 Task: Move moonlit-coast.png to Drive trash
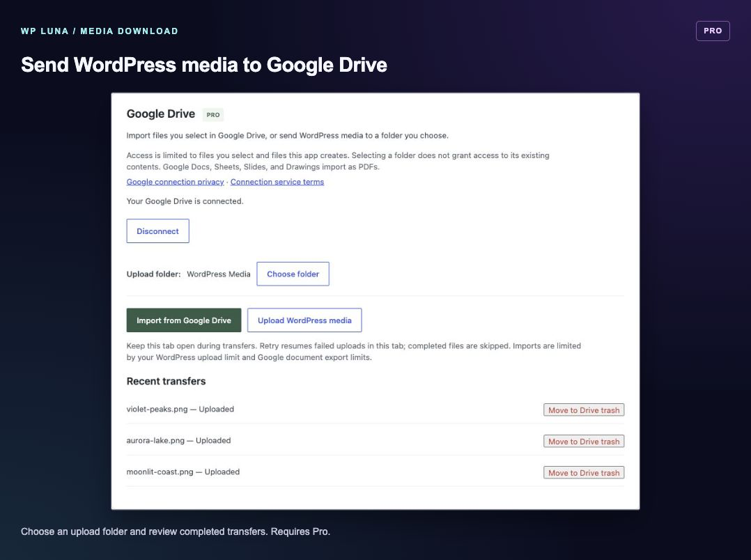584,473
